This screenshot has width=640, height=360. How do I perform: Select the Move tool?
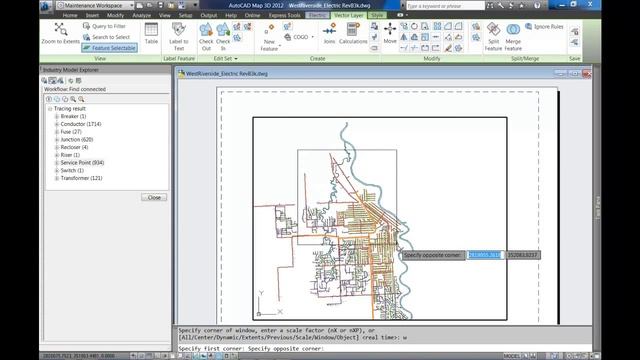tap(390, 33)
